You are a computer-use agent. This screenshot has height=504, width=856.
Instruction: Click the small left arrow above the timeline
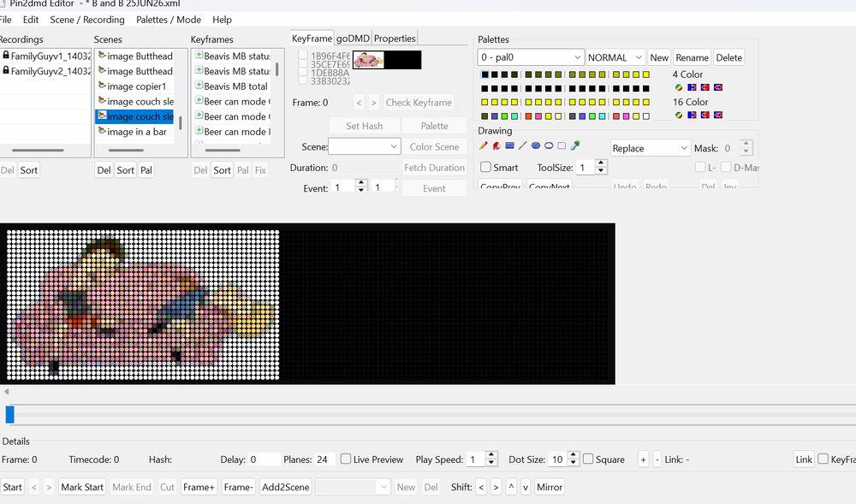[x=6, y=392]
